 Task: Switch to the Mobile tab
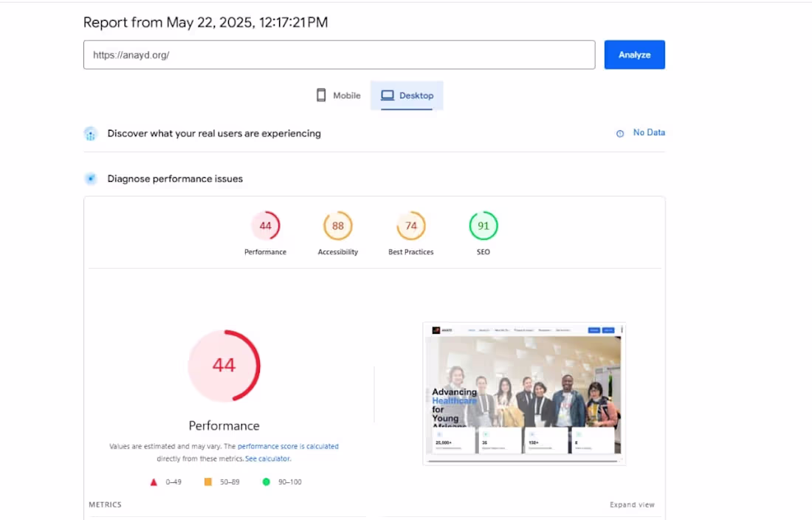point(339,95)
